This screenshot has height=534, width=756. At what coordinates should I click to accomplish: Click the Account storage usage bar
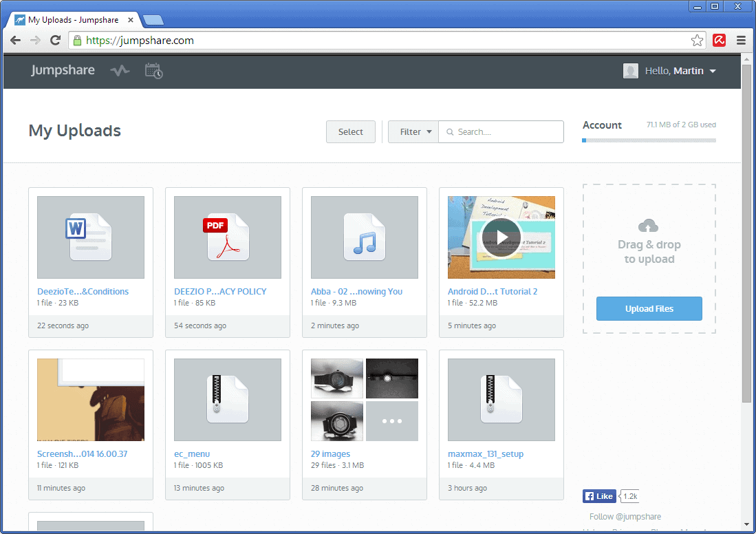tap(649, 140)
